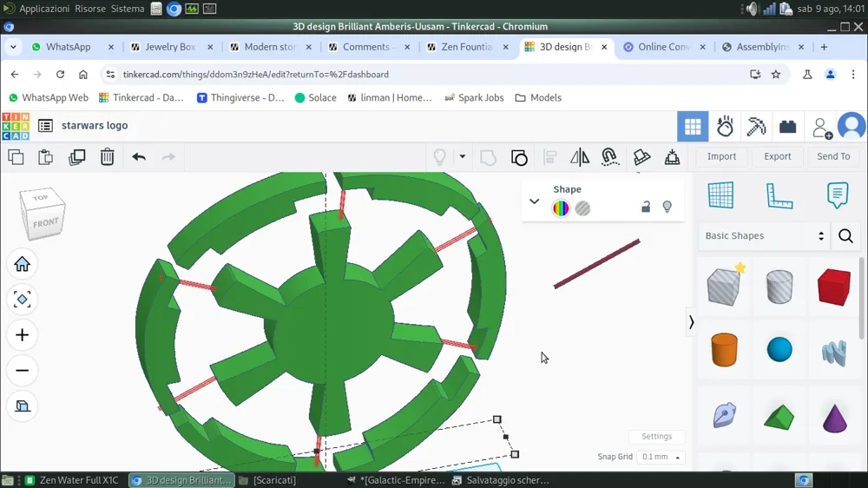The image size is (868, 488).
Task: Open the designs list icon
Action: coord(45,126)
